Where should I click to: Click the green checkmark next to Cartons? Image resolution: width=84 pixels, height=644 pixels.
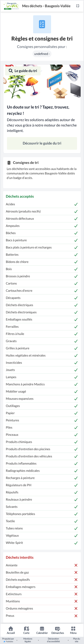(76, 283)
